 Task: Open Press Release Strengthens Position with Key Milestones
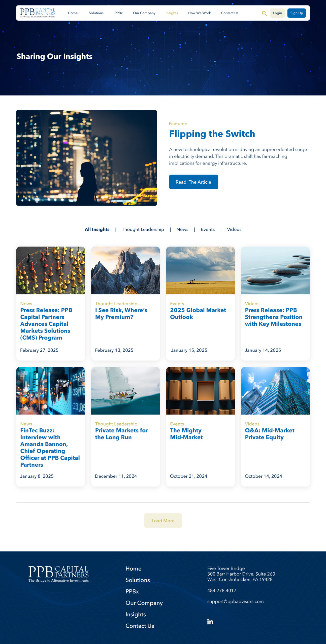point(274,317)
